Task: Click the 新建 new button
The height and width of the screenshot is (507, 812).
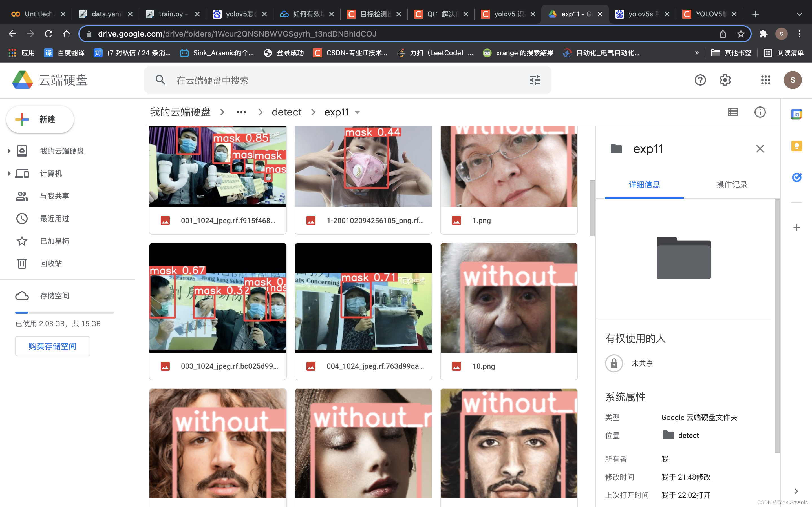Action: coord(40,119)
